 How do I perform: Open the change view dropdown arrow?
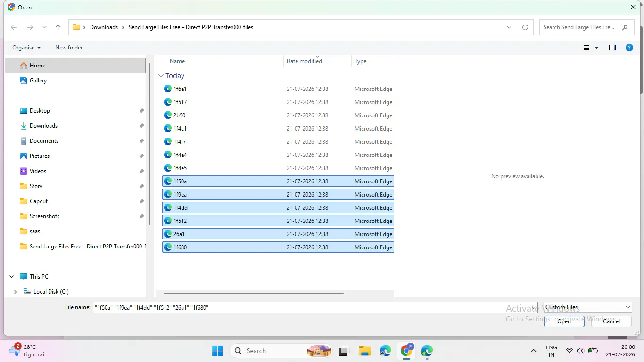tap(596, 48)
